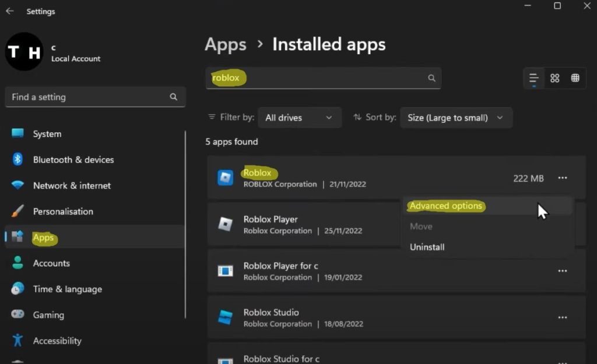
Task: Select the Roblox Player for c entry
Action: coord(281,266)
